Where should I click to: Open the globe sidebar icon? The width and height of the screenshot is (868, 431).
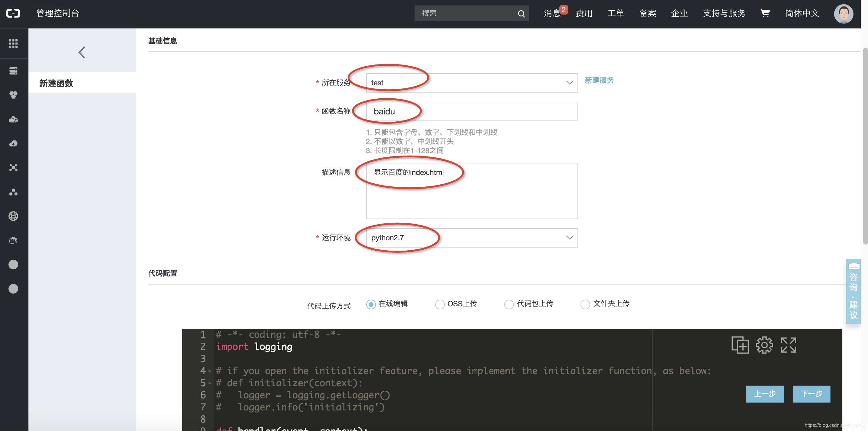click(x=13, y=216)
